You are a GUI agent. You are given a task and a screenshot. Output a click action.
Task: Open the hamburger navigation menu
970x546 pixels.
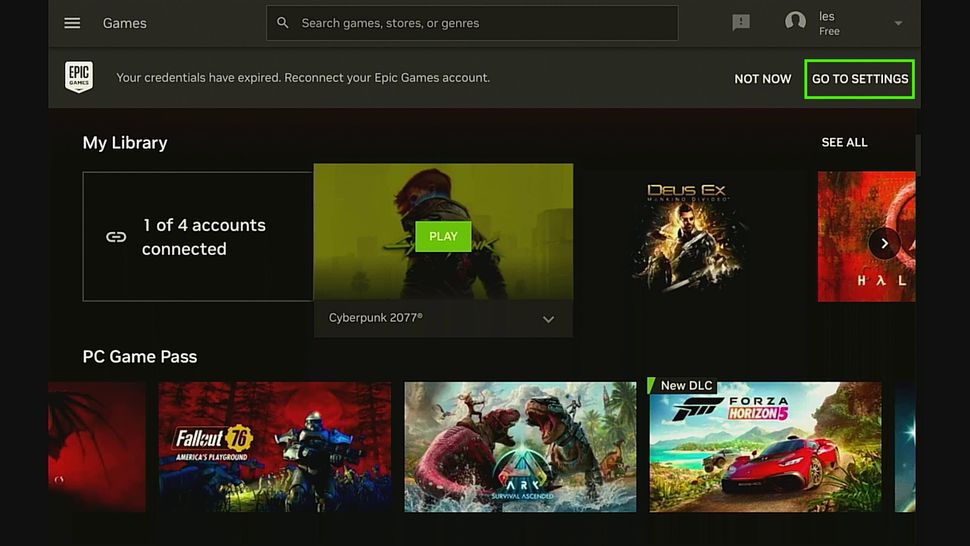[72, 23]
